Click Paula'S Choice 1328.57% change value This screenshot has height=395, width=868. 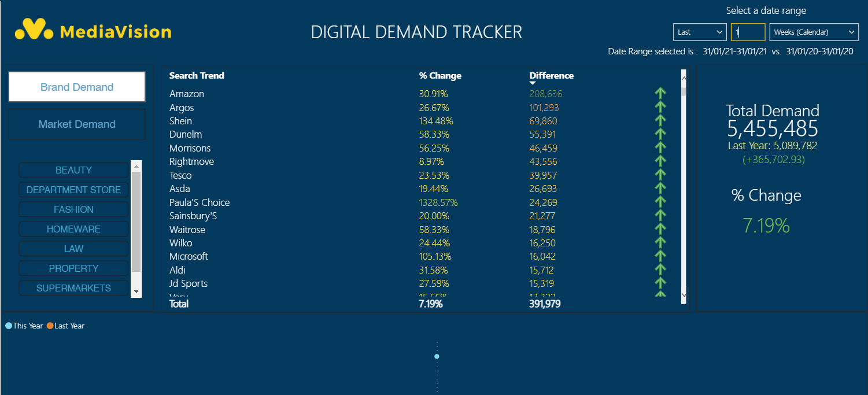click(x=438, y=202)
